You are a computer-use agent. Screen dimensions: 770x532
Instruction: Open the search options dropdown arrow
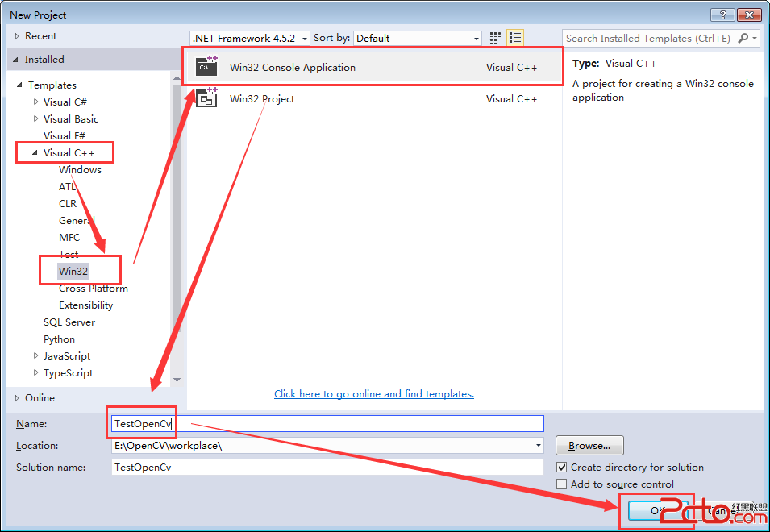click(x=755, y=38)
